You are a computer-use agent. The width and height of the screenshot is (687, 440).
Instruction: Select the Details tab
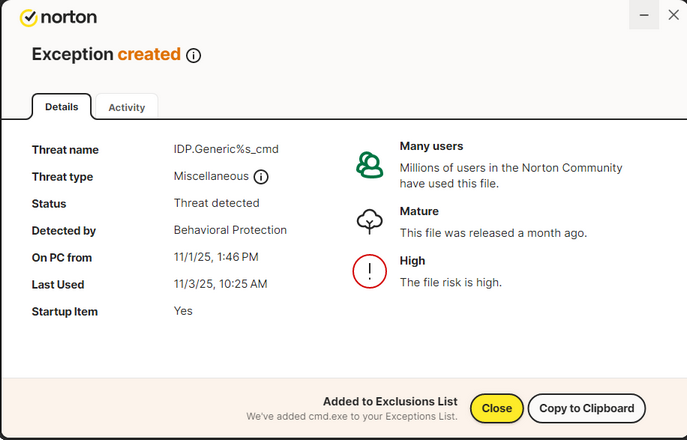(61, 107)
